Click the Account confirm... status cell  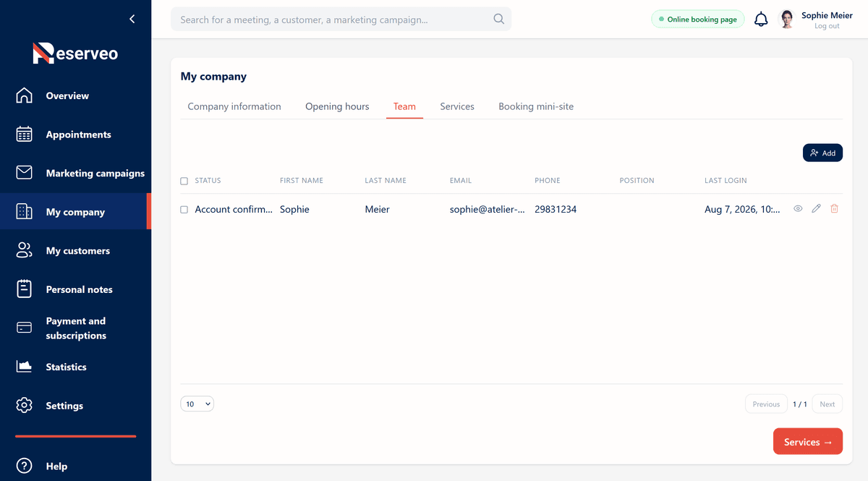click(234, 210)
